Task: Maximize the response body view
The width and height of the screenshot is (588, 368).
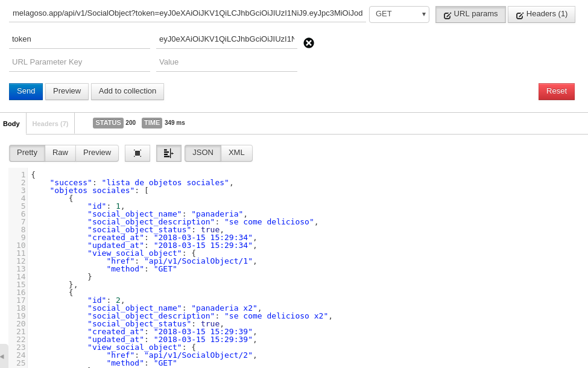Action: [x=137, y=153]
